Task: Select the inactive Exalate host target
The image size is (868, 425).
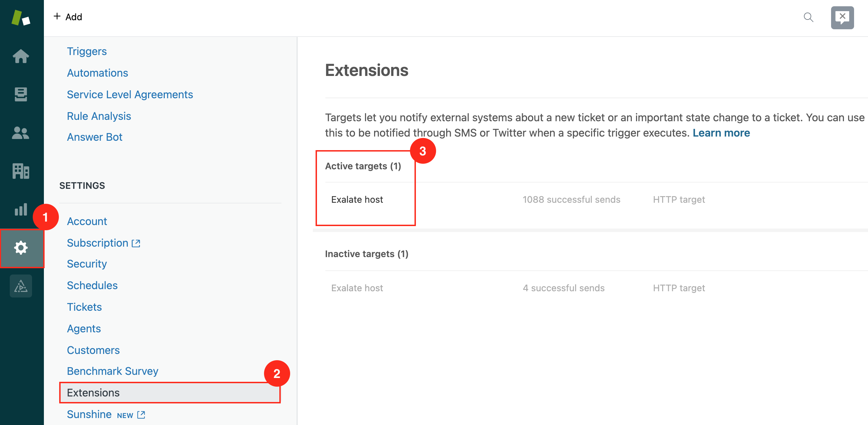Action: click(357, 288)
